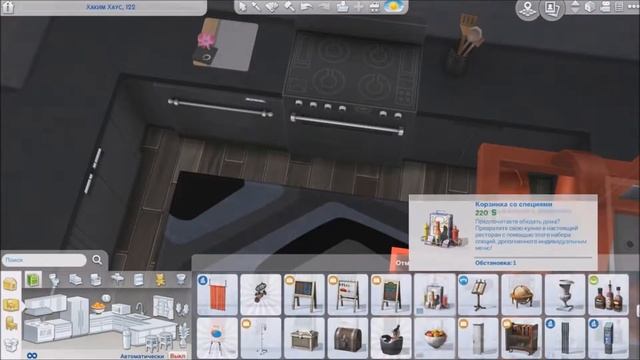Viewport: 640px width, 360px height.
Task: Click the move-lot cross arrows icon
Action: tap(358, 7)
